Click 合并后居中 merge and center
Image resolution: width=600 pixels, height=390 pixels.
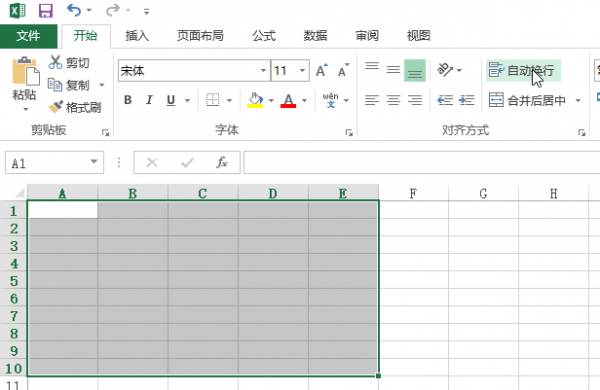tap(528, 100)
